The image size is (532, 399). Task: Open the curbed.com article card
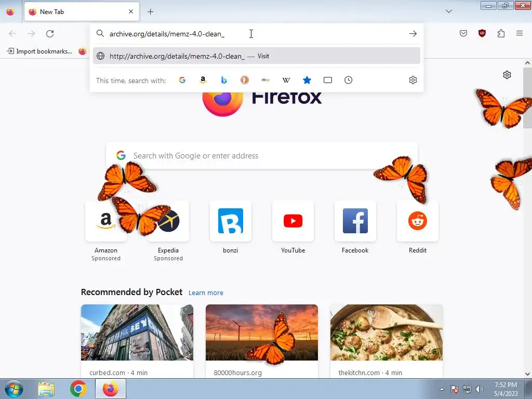(137, 341)
